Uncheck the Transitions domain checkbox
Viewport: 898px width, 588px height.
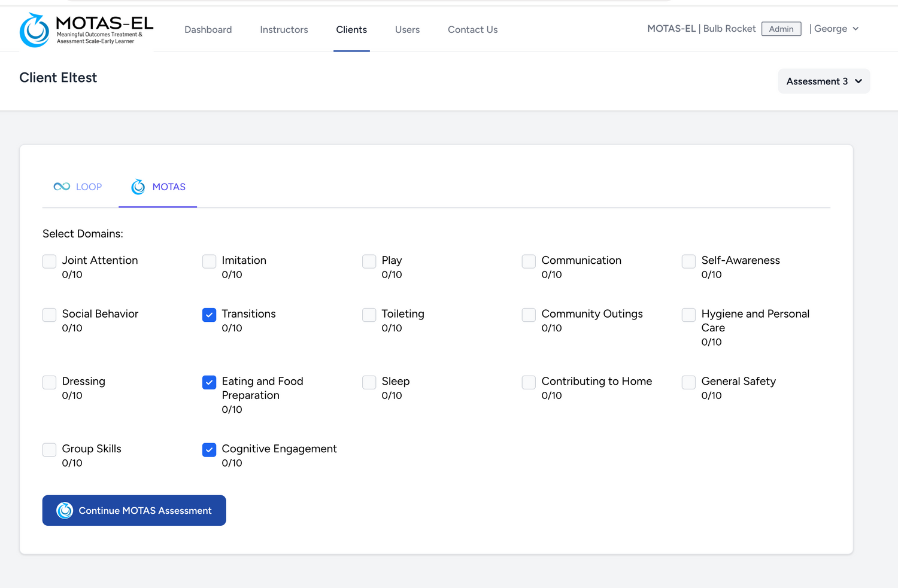[209, 315]
